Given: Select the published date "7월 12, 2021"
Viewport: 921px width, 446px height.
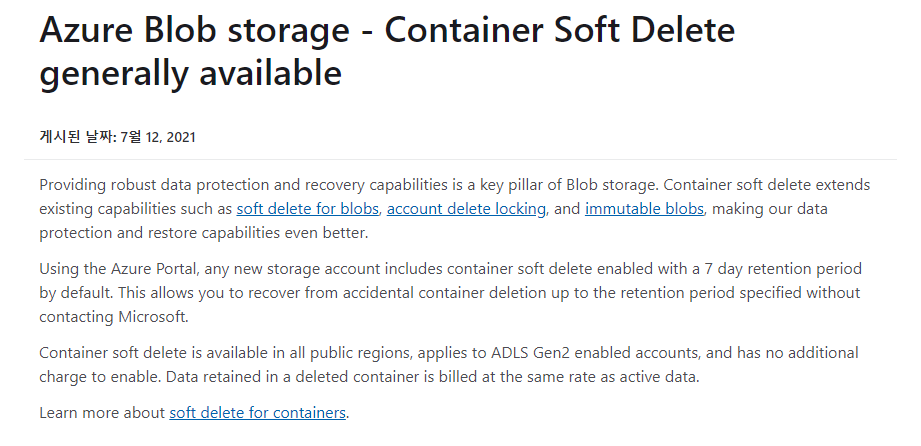Looking at the screenshot, I should coord(158,137).
